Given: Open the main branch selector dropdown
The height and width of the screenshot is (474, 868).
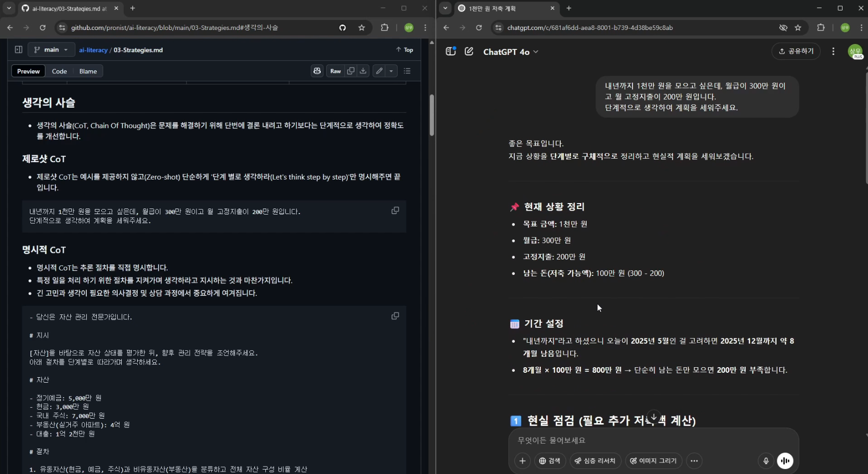Looking at the screenshot, I should [51, 49].
